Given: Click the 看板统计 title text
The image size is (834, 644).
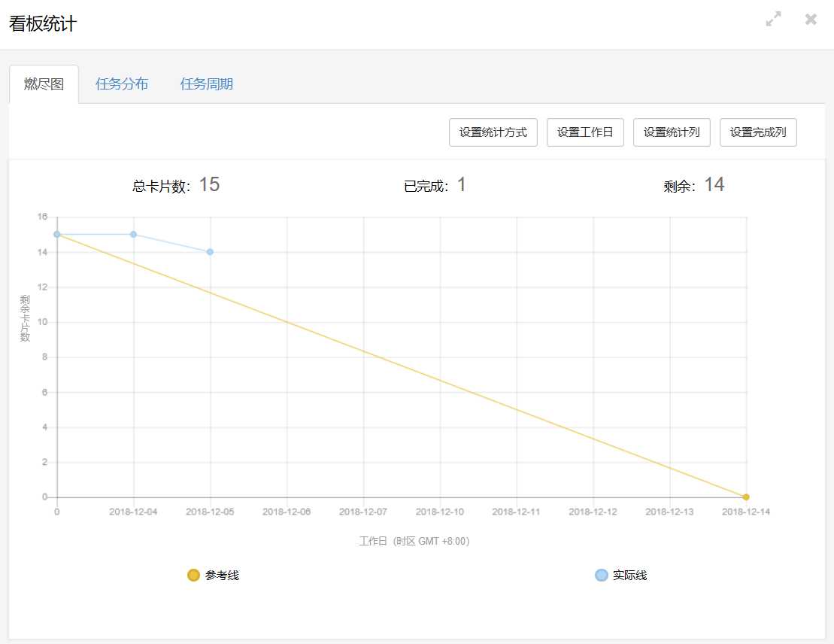Looking at the screenshot, I should point(43,24).
